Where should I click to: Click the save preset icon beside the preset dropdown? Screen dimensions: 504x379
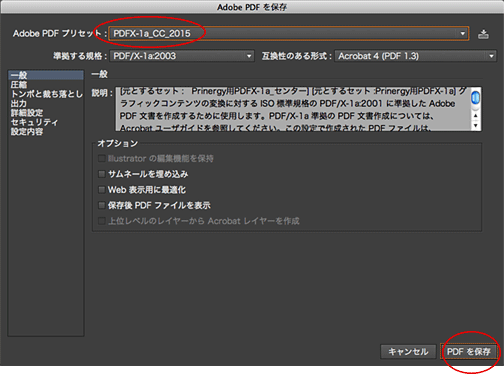coord(483,34)
